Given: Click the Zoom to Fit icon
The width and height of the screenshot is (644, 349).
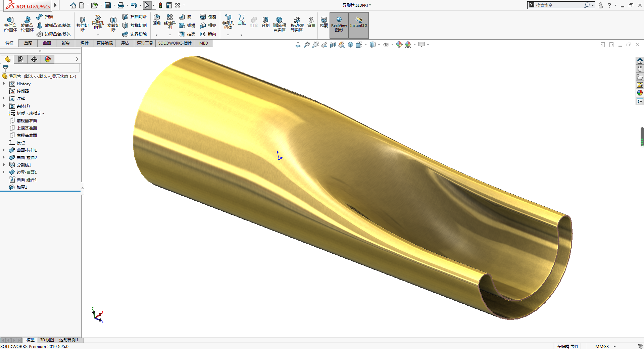Looking at the screenshot, I should pyautogui.click(x=307, y=45).
